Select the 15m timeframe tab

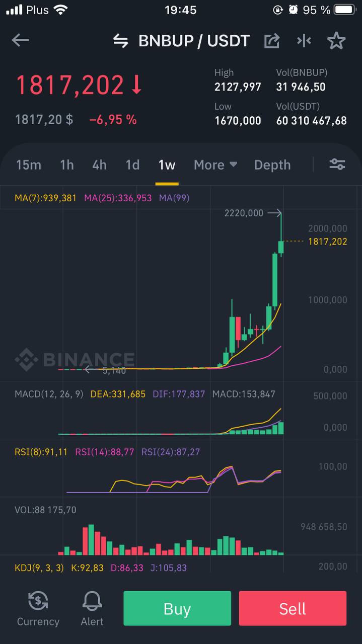(29, 165)
